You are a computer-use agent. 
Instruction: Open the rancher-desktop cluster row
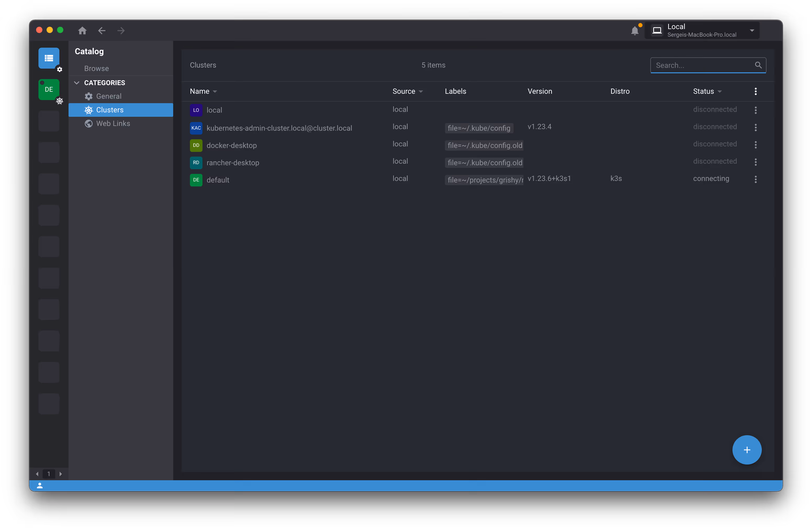click(233, 163)
